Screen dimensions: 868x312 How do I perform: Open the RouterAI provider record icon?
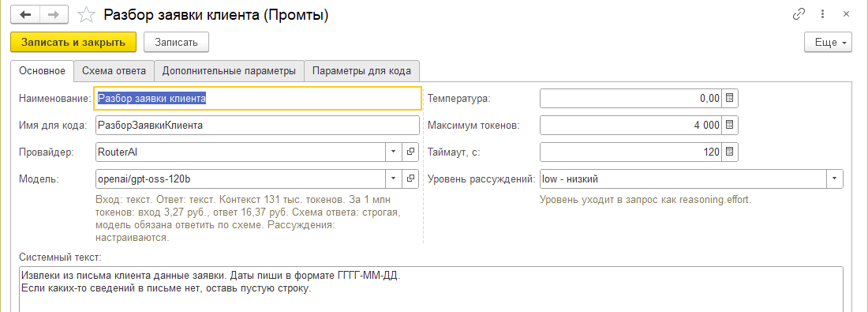pyautogui.click(x=411, y=152)
